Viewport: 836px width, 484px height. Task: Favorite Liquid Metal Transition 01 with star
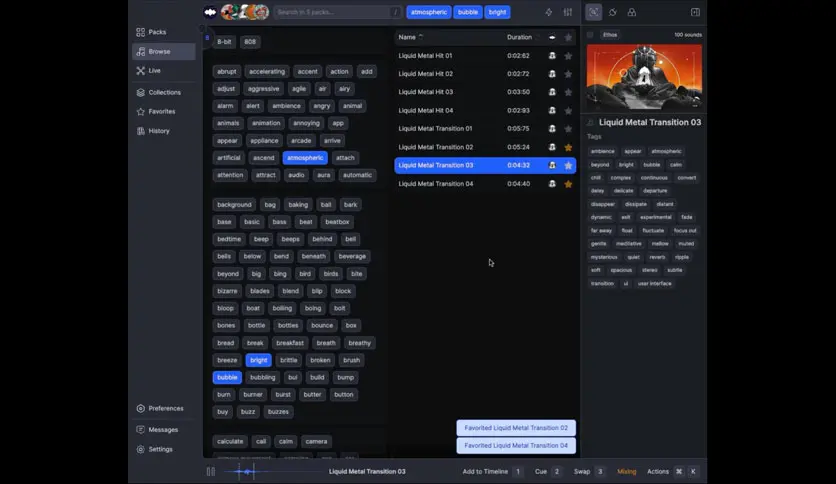[568, 128]
